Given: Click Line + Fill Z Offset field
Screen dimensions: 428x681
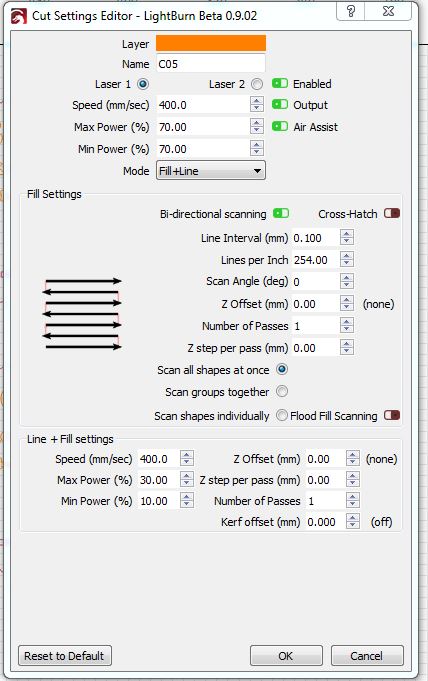Looking at the screenshot, I should coord(325,459).
